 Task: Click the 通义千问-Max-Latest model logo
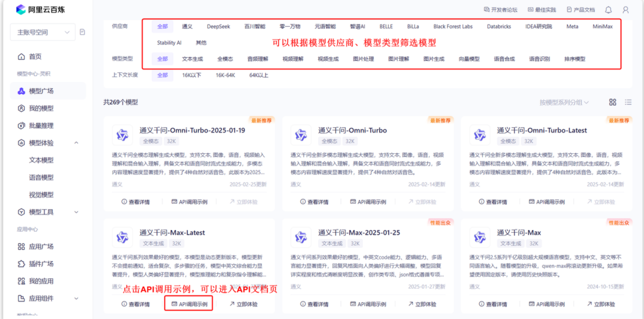coord(122,237)
